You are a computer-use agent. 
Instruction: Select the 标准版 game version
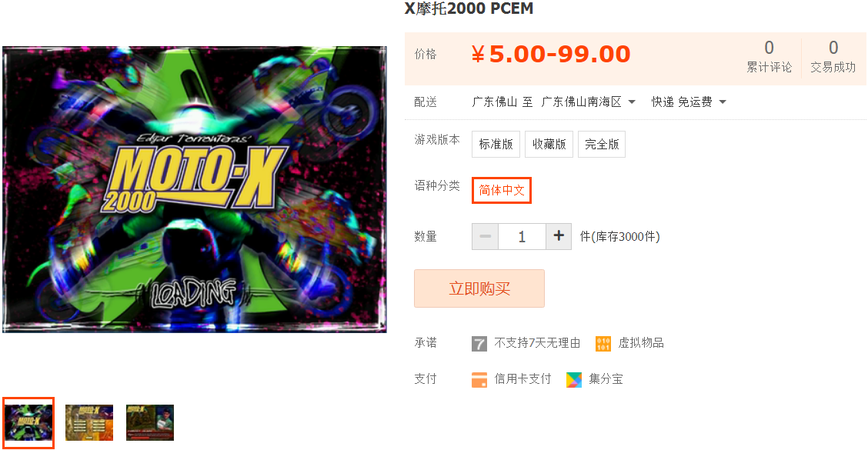coord(496,144)
